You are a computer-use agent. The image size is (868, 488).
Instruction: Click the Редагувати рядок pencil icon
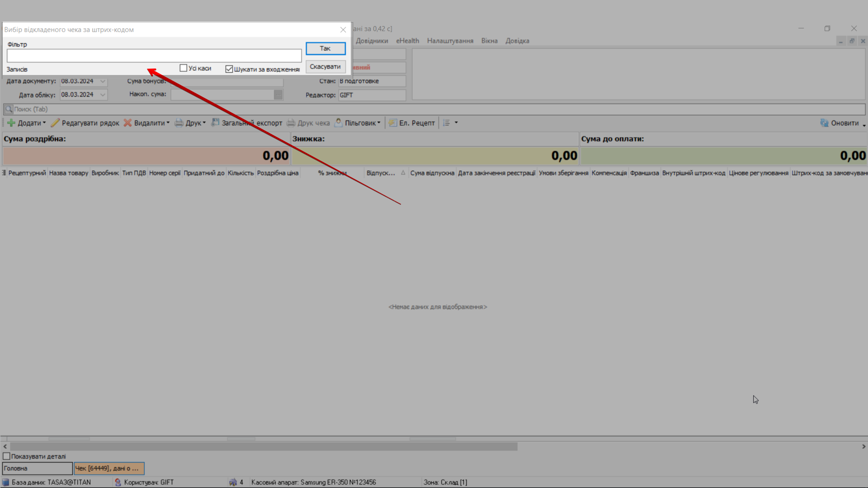[55, 123]
